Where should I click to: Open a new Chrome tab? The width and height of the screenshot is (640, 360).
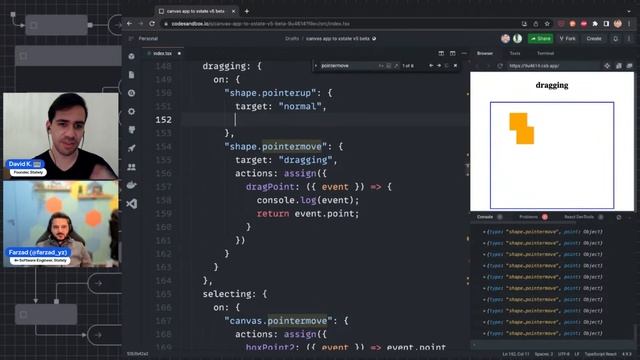click(247, 11)
